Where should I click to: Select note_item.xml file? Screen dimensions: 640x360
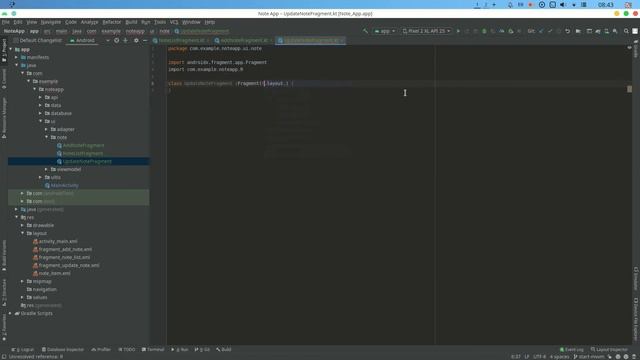(x=54, y=273)
